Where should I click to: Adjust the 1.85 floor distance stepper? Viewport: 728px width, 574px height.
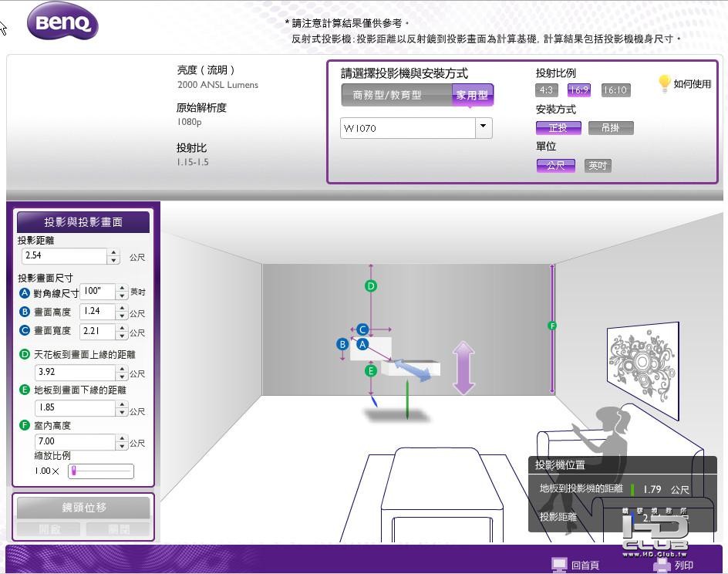122,408
